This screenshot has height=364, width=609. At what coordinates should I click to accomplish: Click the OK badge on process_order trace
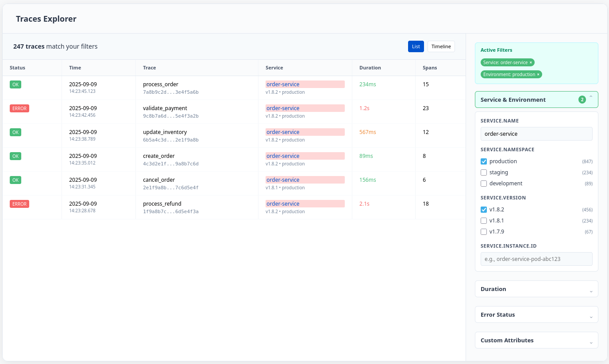click(x=15, y=84)
